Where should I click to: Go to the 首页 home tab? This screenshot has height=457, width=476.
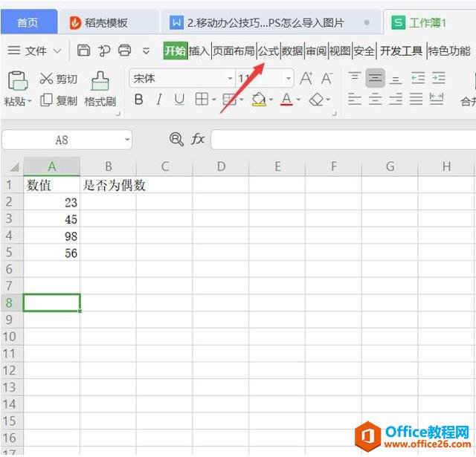[x=28, y=22]
